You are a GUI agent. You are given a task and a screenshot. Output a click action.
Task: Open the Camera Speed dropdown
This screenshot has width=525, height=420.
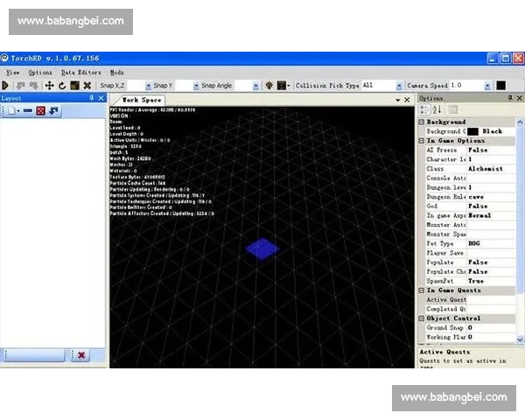click(487, 86)
